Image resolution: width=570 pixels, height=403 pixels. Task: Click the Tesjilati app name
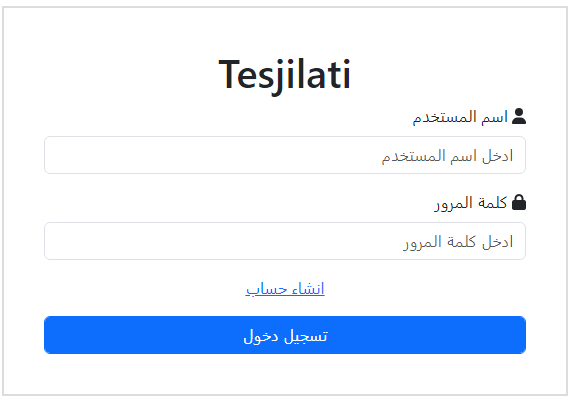(x=285, y=75)
